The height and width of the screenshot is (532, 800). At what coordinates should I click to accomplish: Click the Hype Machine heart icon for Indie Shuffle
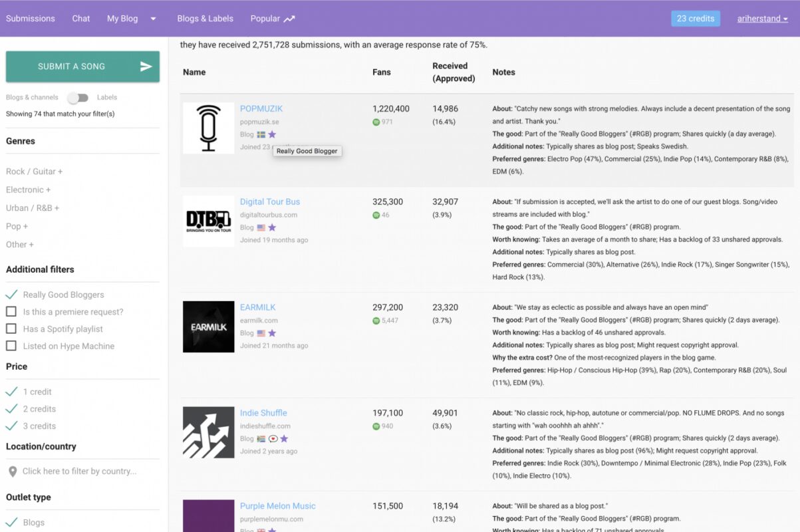(273, 439)
